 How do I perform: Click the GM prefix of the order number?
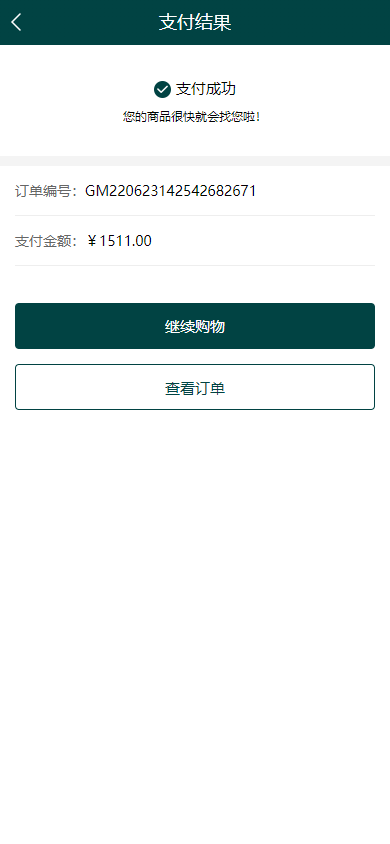97,191
